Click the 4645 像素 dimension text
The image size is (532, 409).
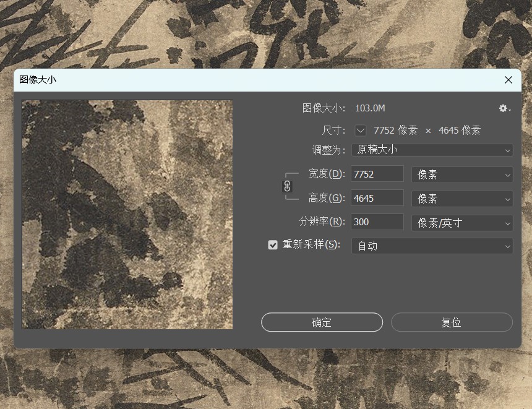pos(460,131)
